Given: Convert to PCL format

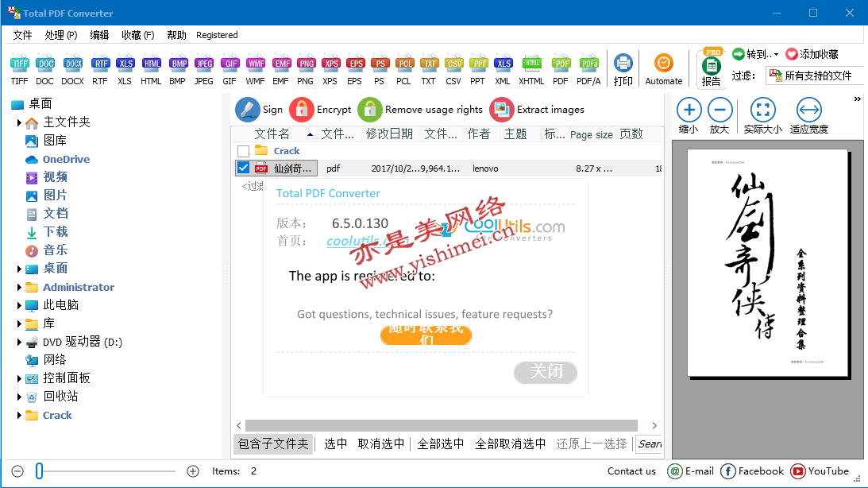Looking at the screenshot, I should click(x=404, y=71).
